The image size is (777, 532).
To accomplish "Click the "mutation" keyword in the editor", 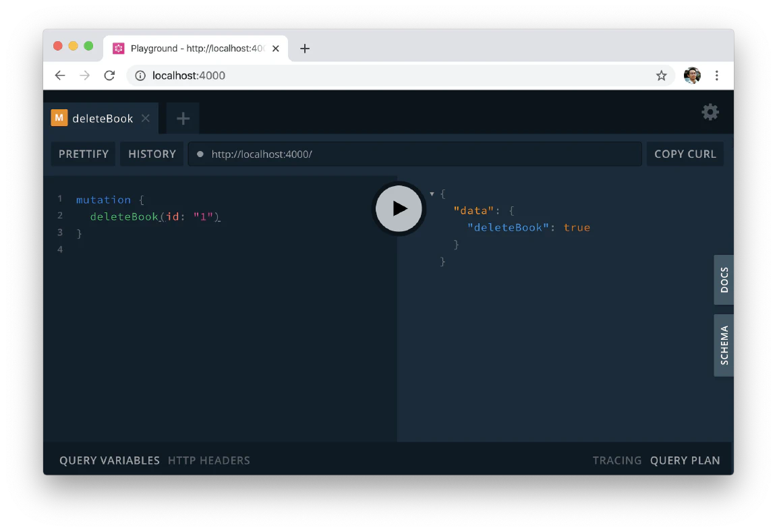I will [104, 200].
